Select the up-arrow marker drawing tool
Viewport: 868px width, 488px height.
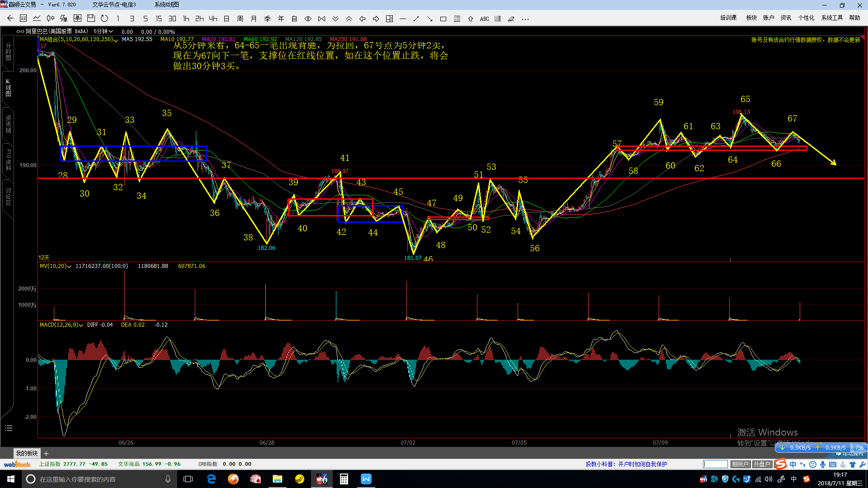tap(471, 19)
